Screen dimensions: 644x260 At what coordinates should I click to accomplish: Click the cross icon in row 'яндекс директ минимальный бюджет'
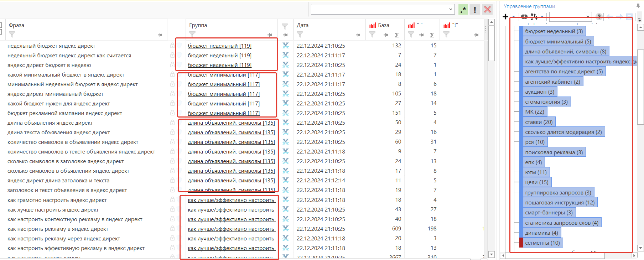tap(286, 94)
